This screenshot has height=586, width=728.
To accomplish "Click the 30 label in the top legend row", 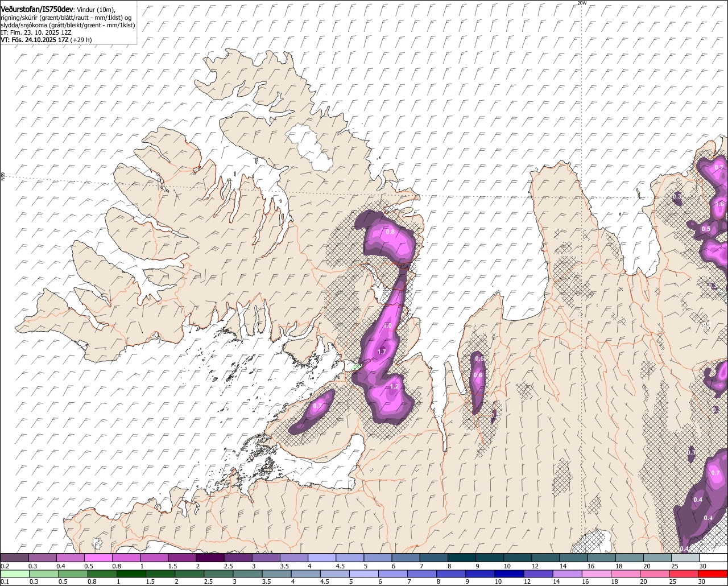I will (703, 567).
